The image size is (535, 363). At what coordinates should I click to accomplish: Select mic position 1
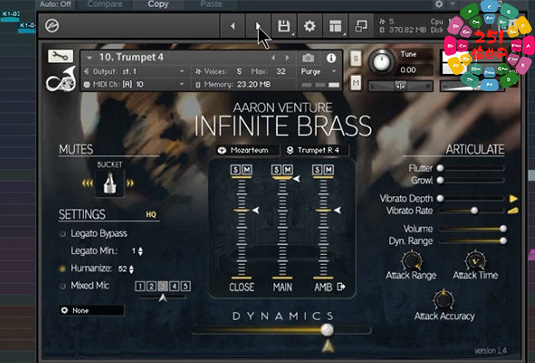[140, 286]
